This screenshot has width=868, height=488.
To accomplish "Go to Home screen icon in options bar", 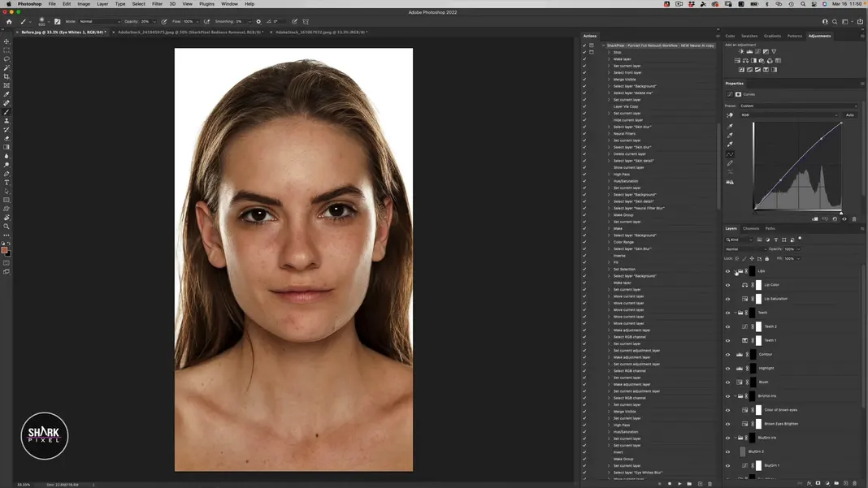I will 9,22.
